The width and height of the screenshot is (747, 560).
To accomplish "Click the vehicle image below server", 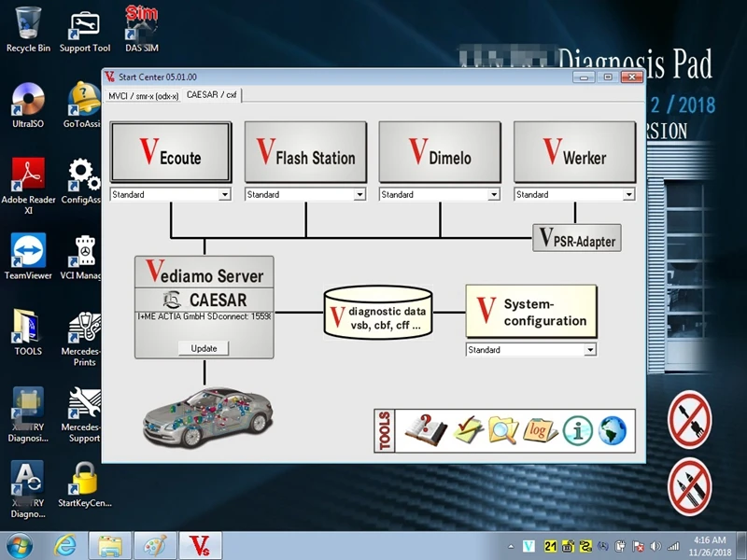I will coord(208,416).
